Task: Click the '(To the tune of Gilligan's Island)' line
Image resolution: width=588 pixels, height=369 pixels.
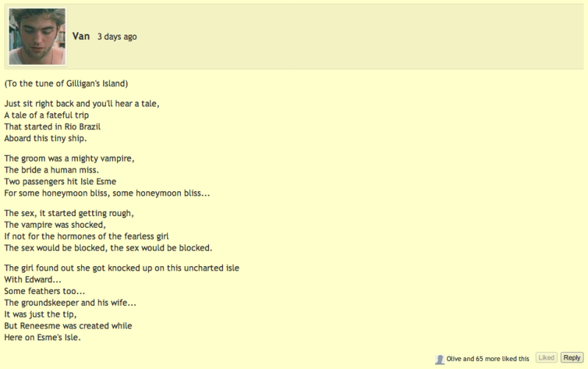Action: pyautogui.click(x=66, y=84)
